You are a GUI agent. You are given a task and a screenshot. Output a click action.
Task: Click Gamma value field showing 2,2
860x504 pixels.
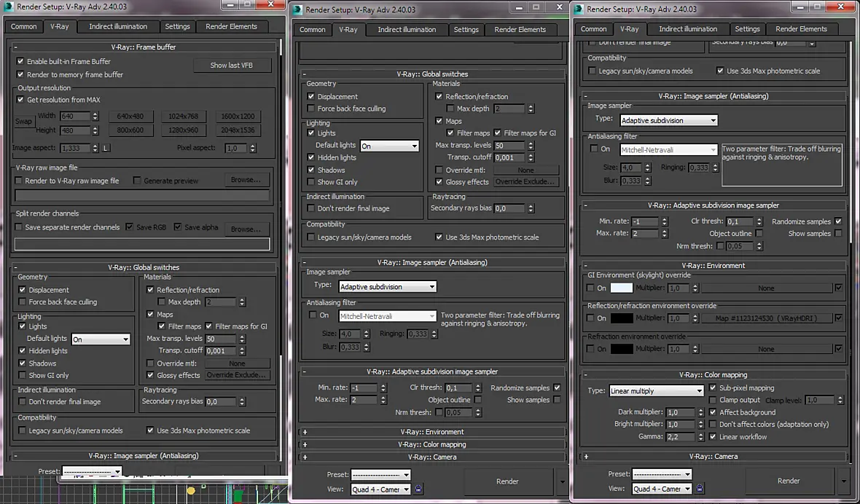681,436
